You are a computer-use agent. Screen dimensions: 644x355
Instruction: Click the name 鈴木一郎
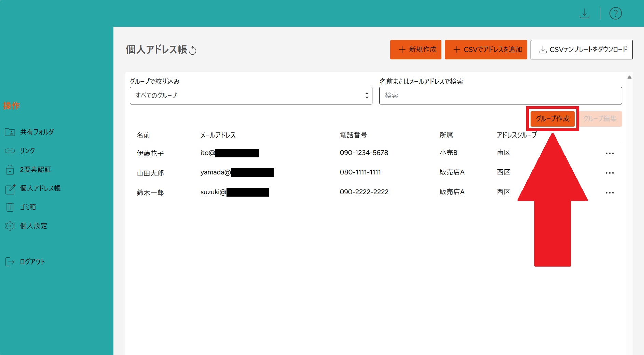tap(150, 193)
